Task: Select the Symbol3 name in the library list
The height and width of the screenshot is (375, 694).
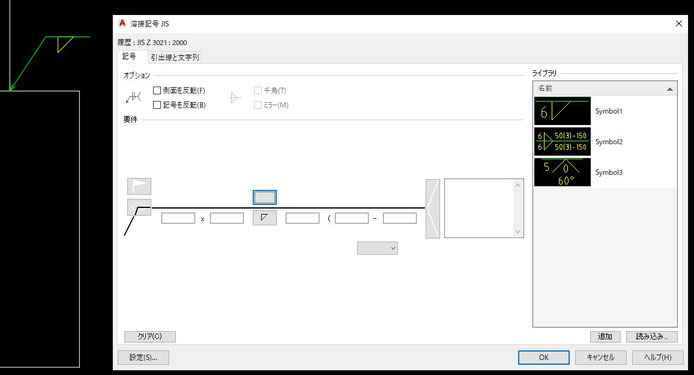Action: tap(609, 172)
